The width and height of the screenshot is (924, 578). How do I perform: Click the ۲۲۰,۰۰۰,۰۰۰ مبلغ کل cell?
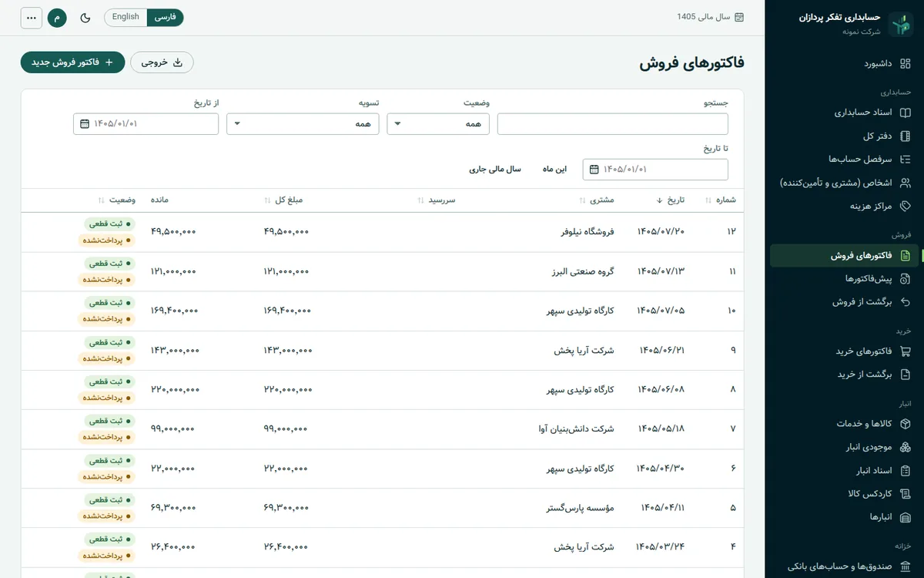tap(288, 389)
